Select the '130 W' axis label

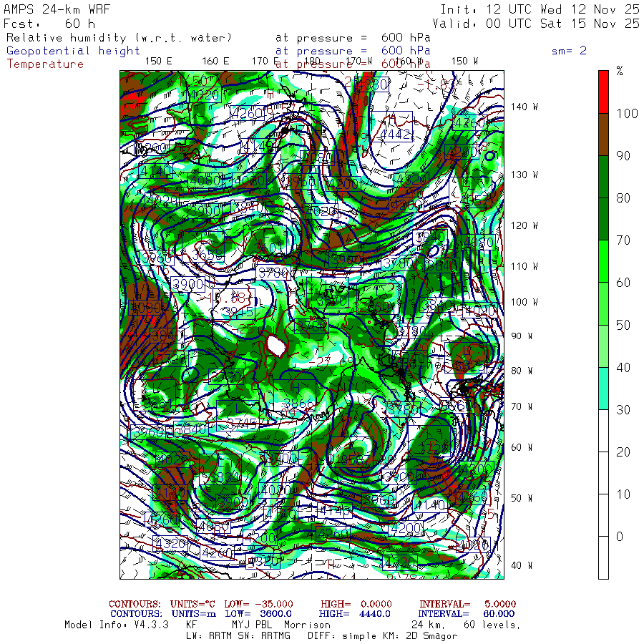524,175
